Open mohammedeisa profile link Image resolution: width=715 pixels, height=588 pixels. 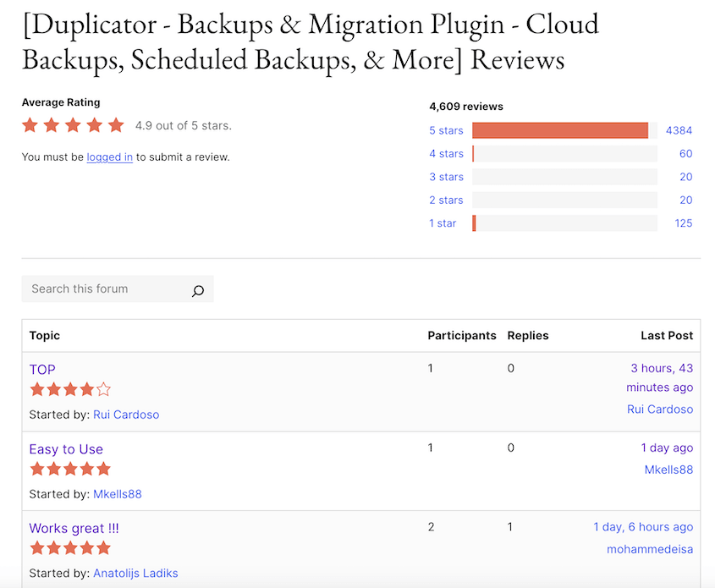click(650, 549)
